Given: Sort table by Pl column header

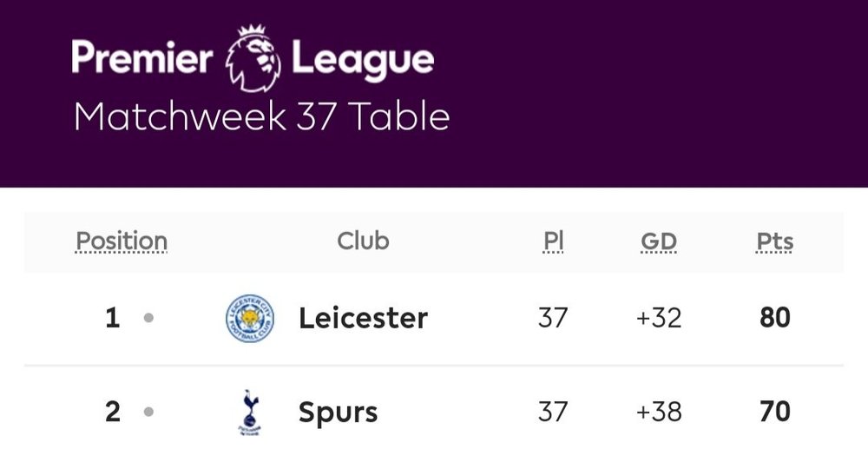Looking at the screenshot, I should point(553,241).
